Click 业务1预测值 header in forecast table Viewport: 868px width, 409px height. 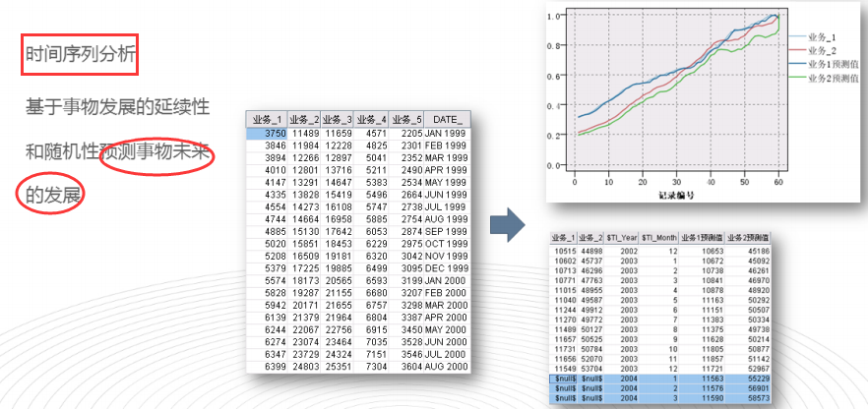pos(702,238)
